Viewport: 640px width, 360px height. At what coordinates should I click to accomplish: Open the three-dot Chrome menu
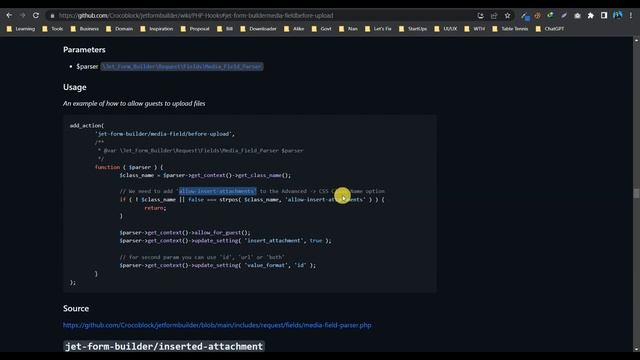pyautogui.click(x=631, y=16)
